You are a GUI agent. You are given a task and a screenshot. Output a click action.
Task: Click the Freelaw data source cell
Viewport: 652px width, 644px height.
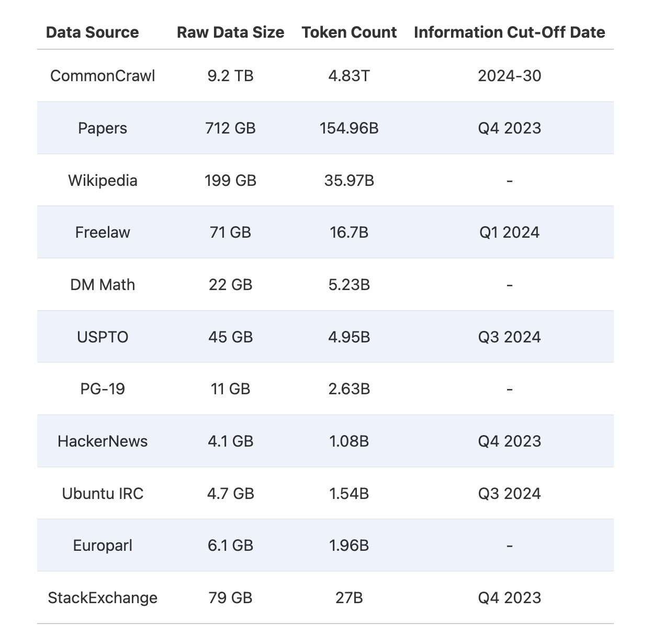(103, 232)
